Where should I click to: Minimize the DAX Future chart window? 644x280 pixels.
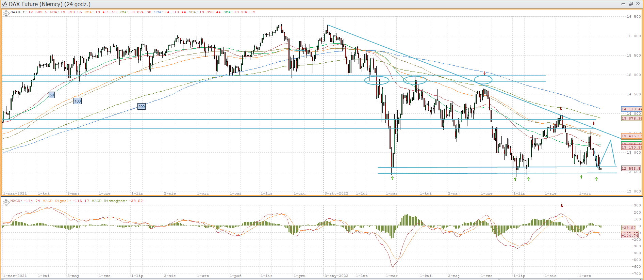tap(623, 4)
